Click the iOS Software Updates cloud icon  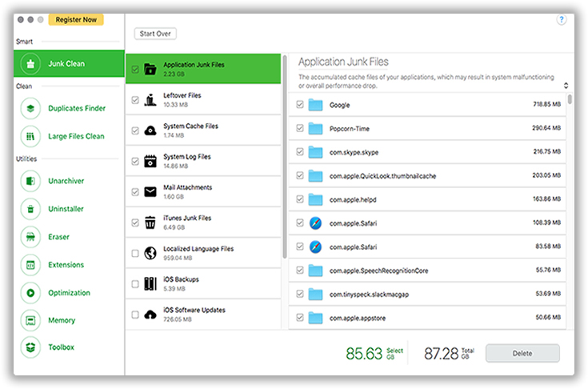click(150, 315)
